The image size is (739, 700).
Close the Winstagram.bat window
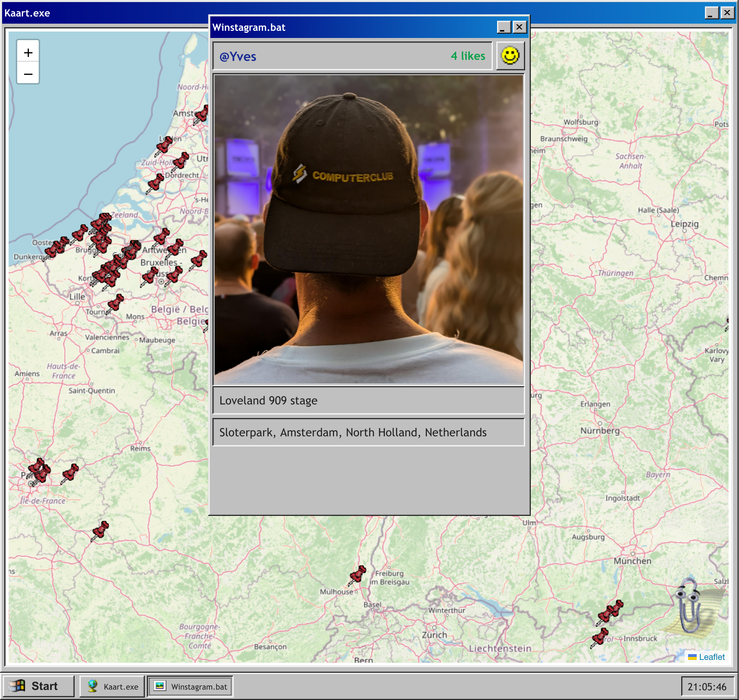pos(519,27)
